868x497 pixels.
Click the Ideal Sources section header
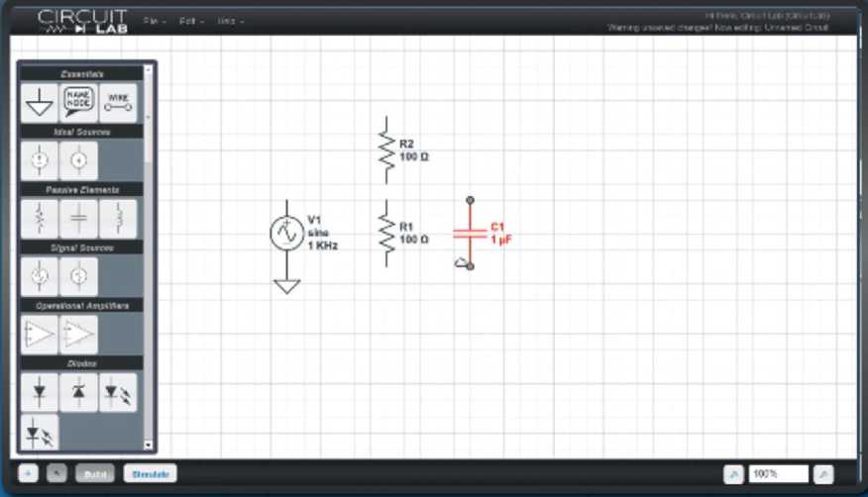pyautogui.click(x=81, y=132)
